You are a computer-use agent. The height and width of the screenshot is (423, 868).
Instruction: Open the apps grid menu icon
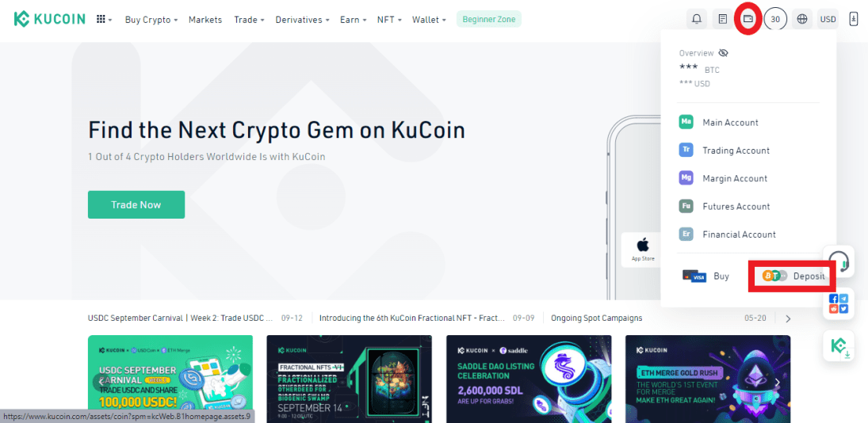(104, 19)
